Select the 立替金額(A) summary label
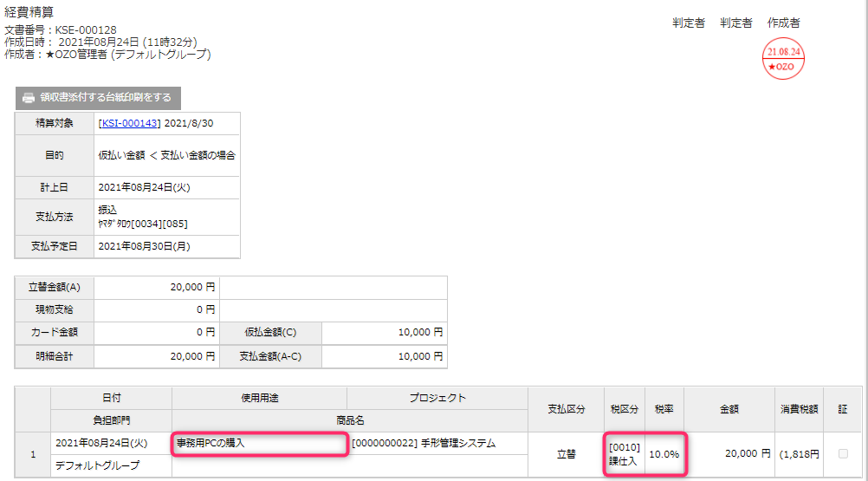The width and height of the screenshot is (868, 481). click(55, 287)
